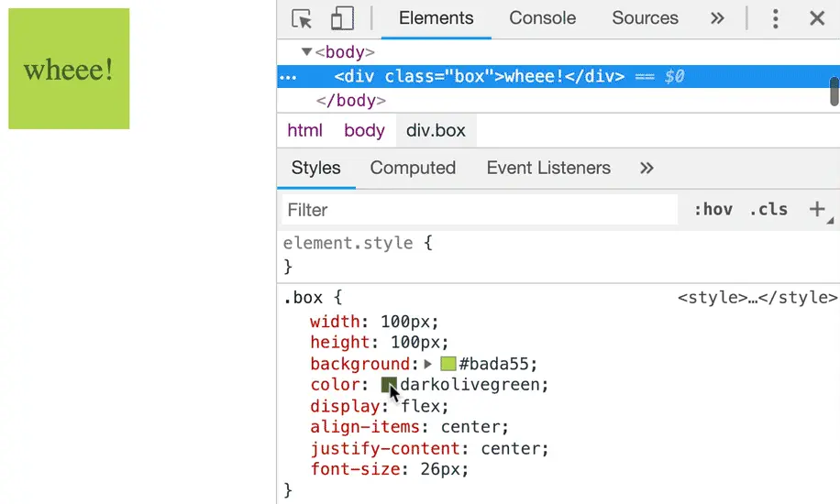Expand the background shorthand triangle
Viewport: 840px width, 504px height.
(427, 364)
